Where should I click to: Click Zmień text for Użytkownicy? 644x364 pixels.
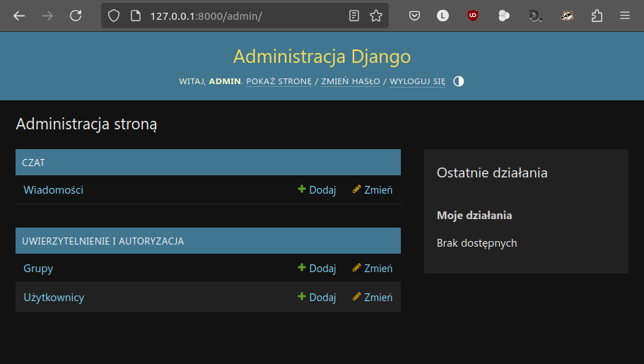click(378, 298)
